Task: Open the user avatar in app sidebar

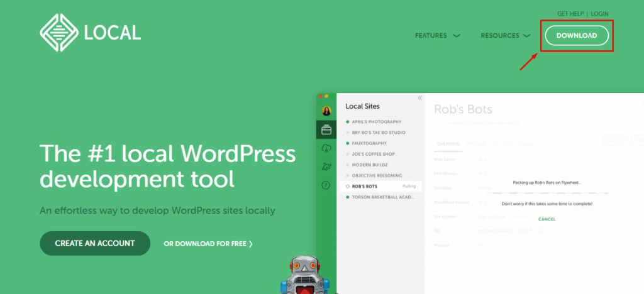Action: click(x=326, y=111)
